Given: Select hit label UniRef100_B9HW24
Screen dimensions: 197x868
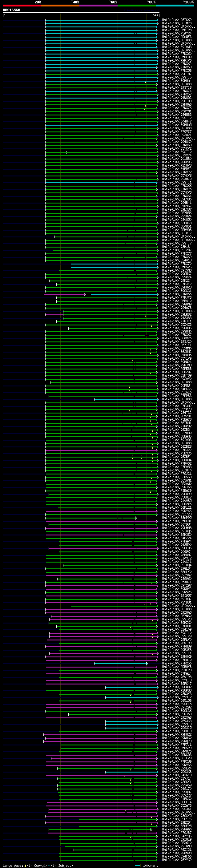Looking at the screenshot, I should click(177, 362).
